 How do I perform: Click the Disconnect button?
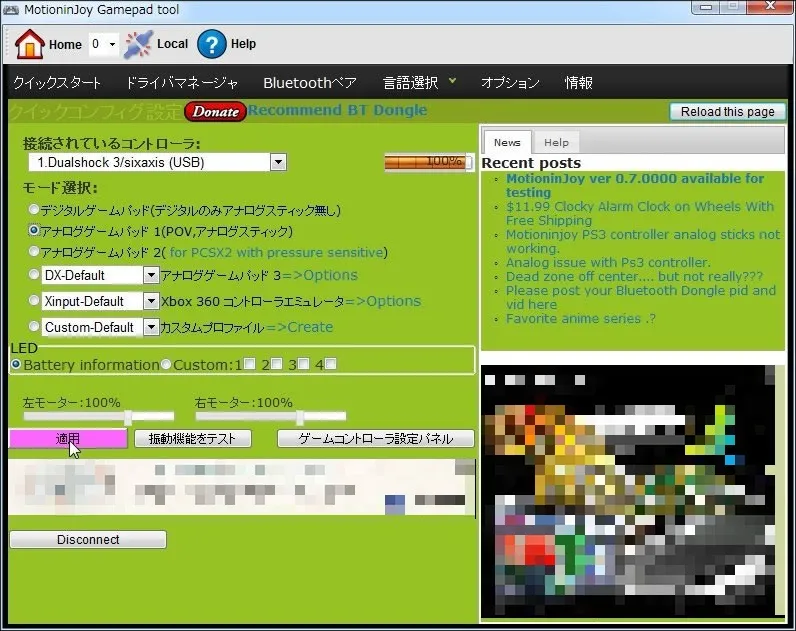(x=88, y=539)
